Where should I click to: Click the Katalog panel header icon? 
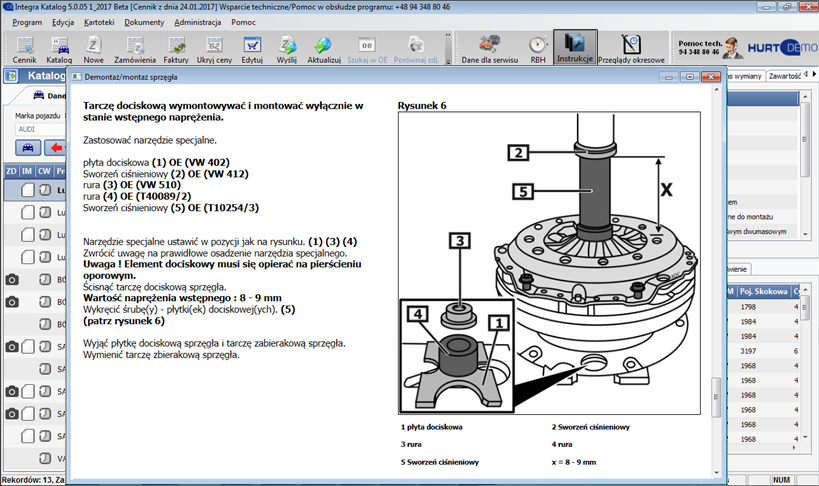click(11, 76)
